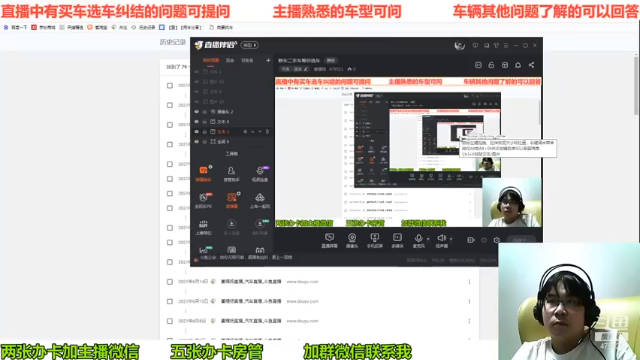
Task: Tick the checkbox for 2021年6月13日 history row
Action: click(170, 301)
